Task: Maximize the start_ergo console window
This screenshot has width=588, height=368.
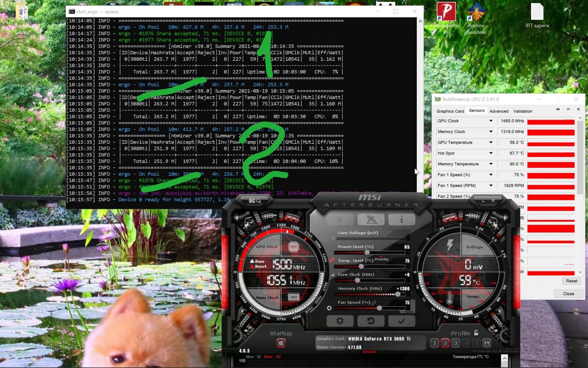Action: point(396,11)
